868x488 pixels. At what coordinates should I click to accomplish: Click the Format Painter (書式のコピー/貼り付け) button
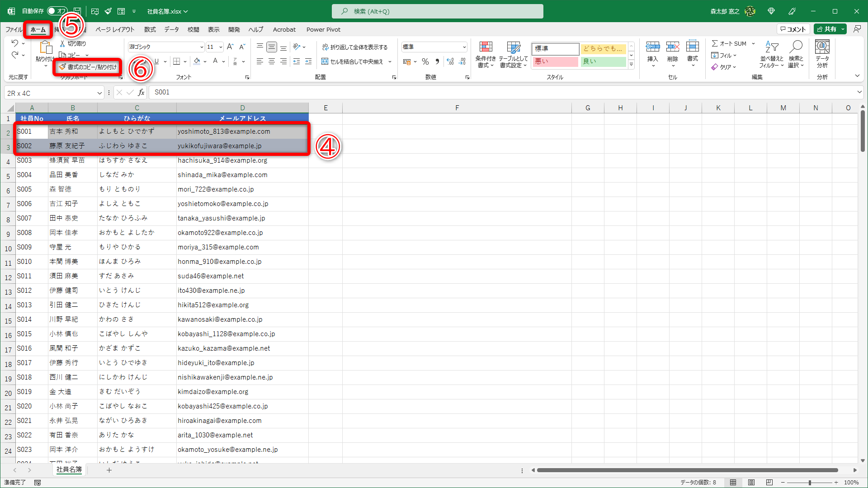[88, 67]
